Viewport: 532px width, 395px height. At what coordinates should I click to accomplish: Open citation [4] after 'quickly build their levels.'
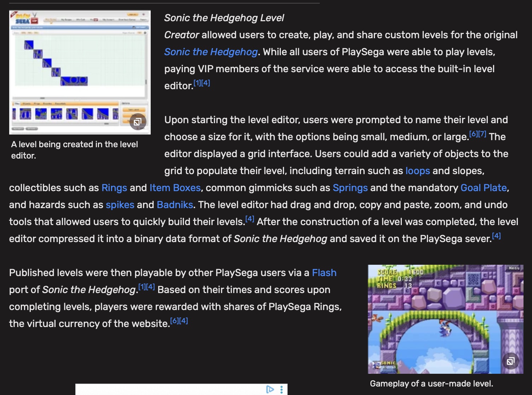250,219
